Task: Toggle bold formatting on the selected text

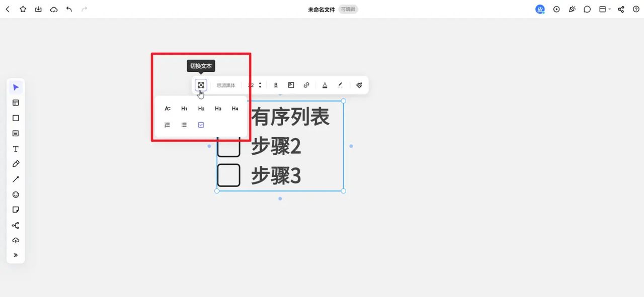Action: (276, 85)
